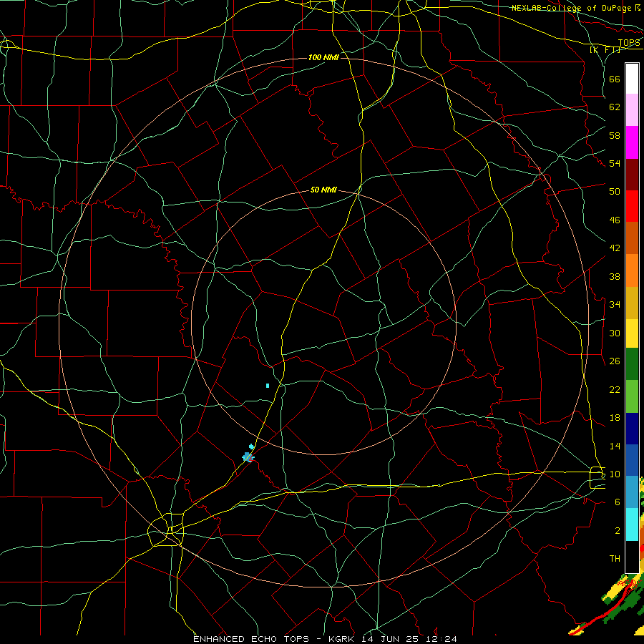Pick the dark orange legend swatch
The width and height of the screenshot is (644, 644).
632,238
